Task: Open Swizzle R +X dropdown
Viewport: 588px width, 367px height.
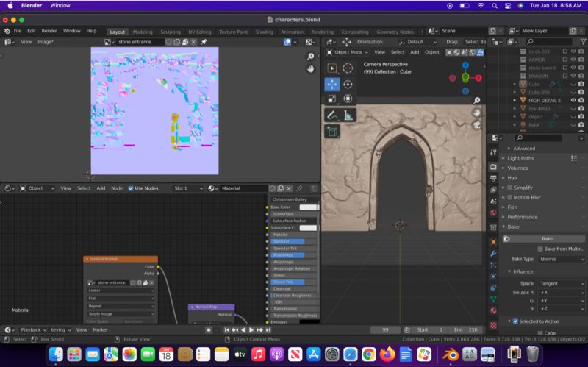Action: point(562,292)
